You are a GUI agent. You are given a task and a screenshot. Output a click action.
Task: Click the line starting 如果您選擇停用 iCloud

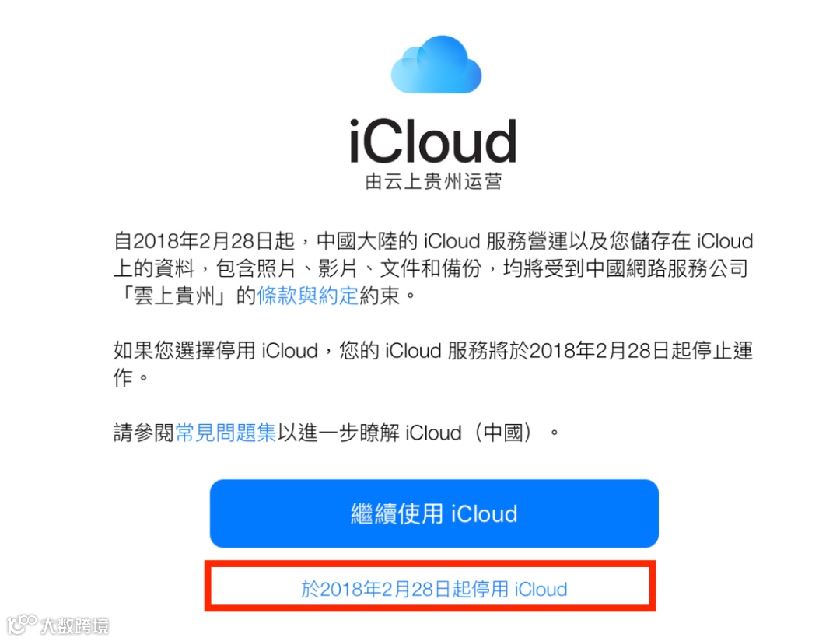pos(433,351)
